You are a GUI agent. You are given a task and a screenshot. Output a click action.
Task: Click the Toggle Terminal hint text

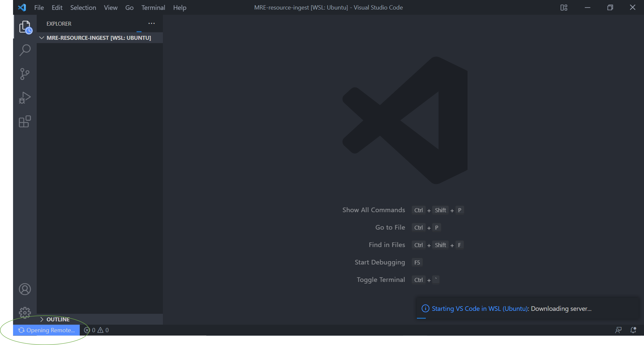point(381,280)
